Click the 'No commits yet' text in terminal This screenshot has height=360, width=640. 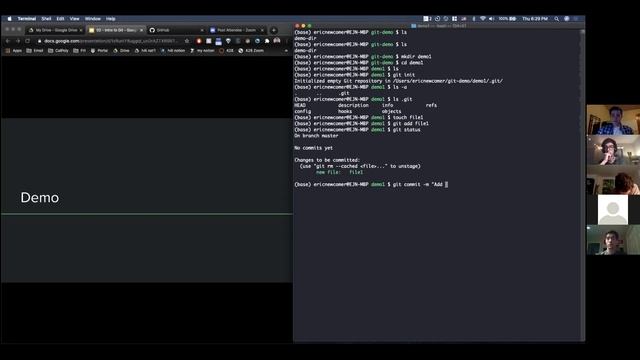(x=313, y=148)
